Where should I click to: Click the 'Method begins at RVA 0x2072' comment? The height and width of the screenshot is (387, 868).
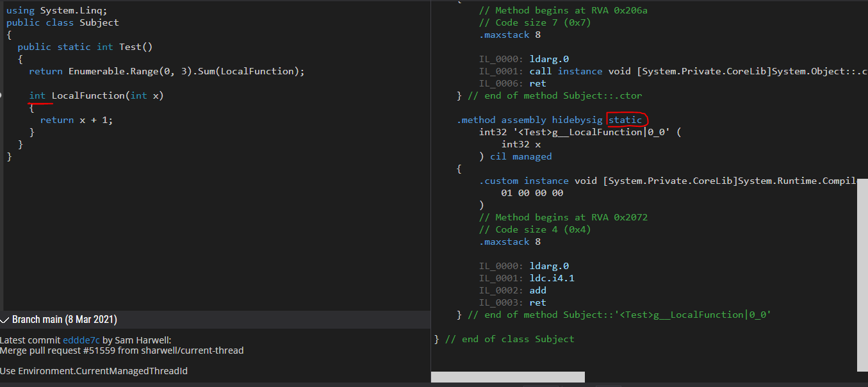coord(564,217)
